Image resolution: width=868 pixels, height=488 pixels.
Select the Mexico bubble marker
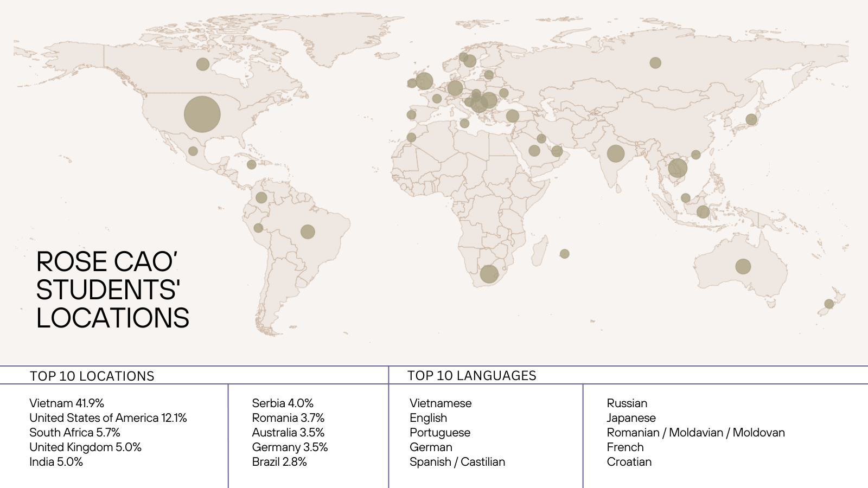(193, 151)
